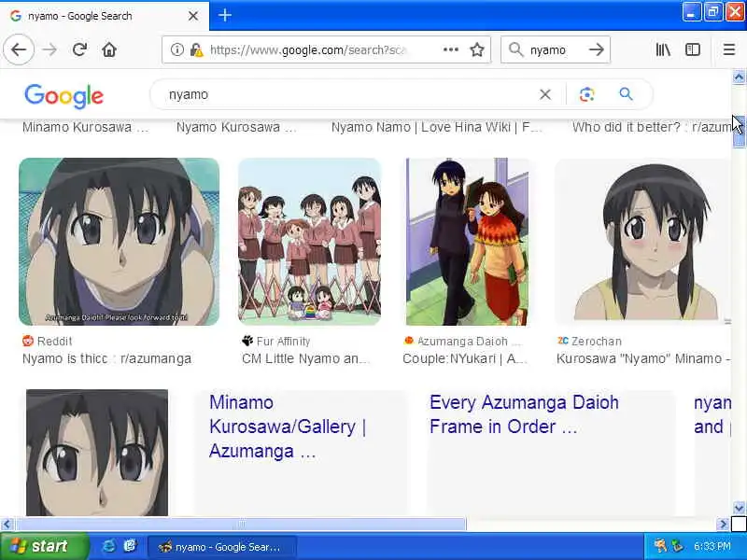Close the nyamo Google Search tab
The height and width of the screenshot is (560, 747).
pos(193,16)
